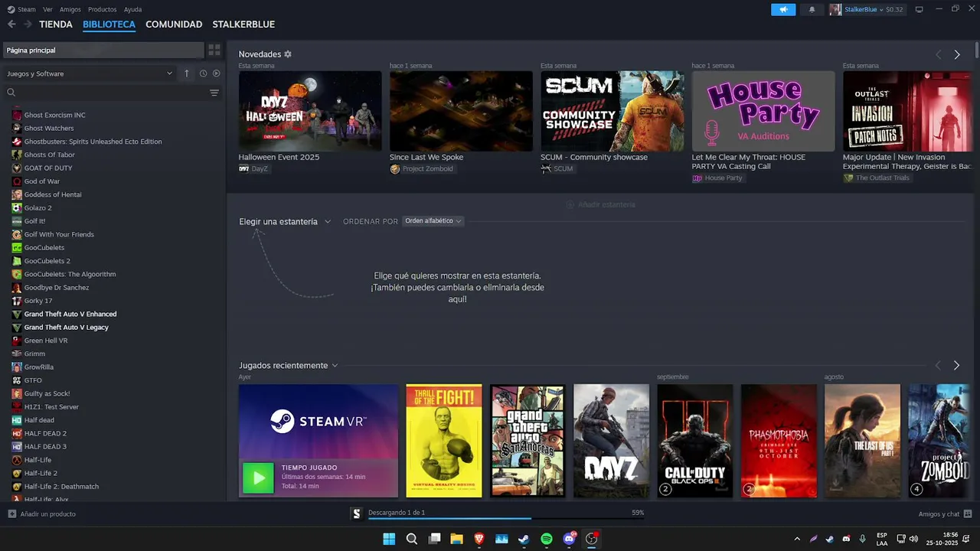
Task: Open Thrill of the Fight game cover
Action: [x=444, y=441]
